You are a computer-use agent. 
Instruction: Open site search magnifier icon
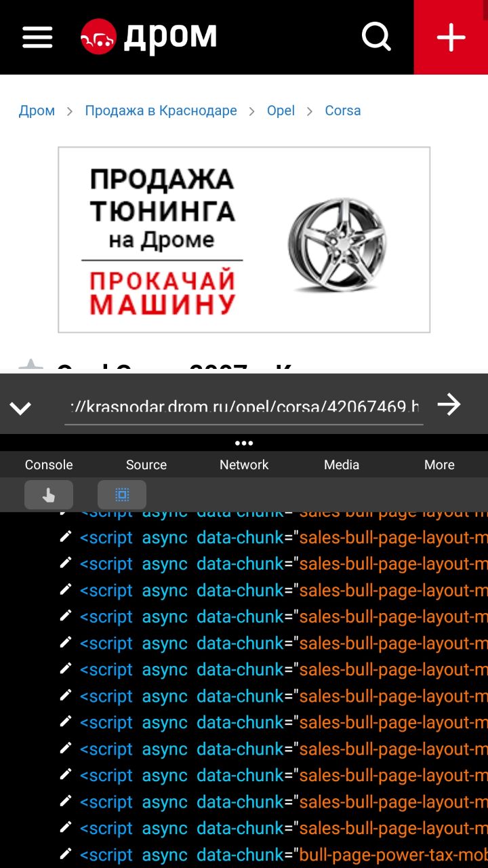[376, 37]
